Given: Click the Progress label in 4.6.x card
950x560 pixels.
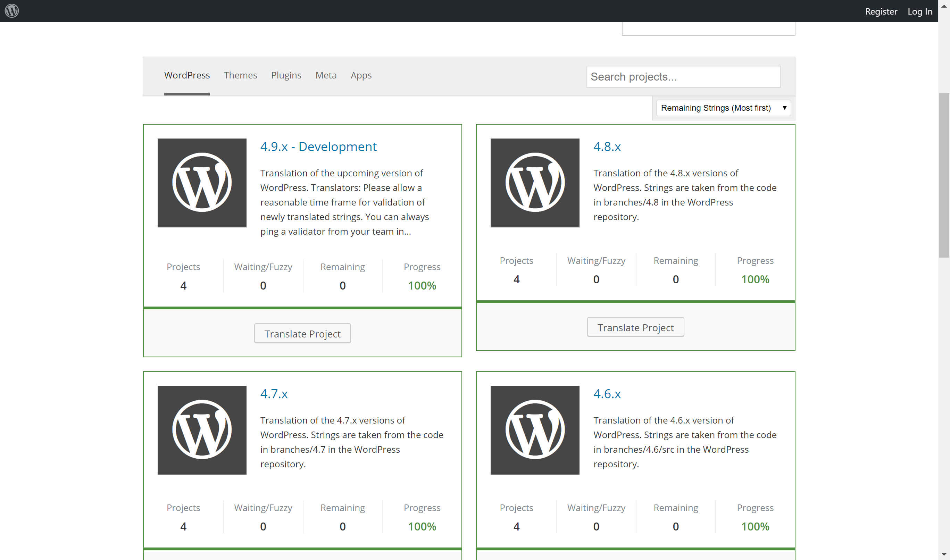Looking at the screenshot, I should 755,508.
